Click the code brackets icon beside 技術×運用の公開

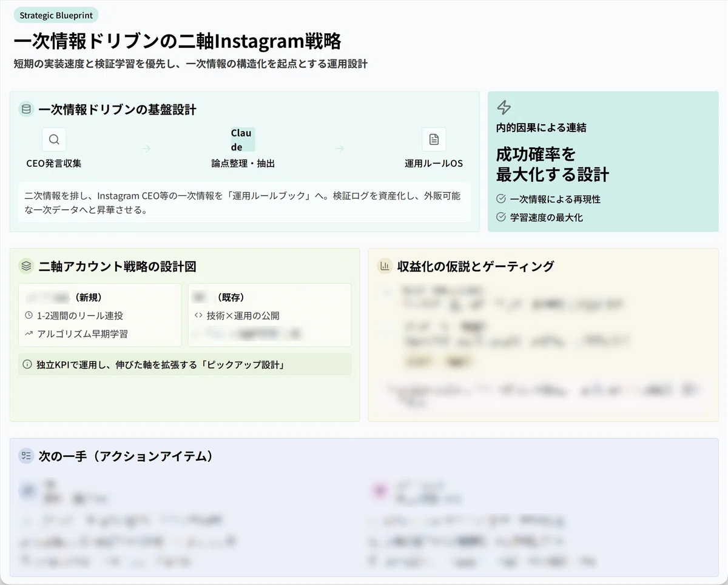[x=198, y=316]
